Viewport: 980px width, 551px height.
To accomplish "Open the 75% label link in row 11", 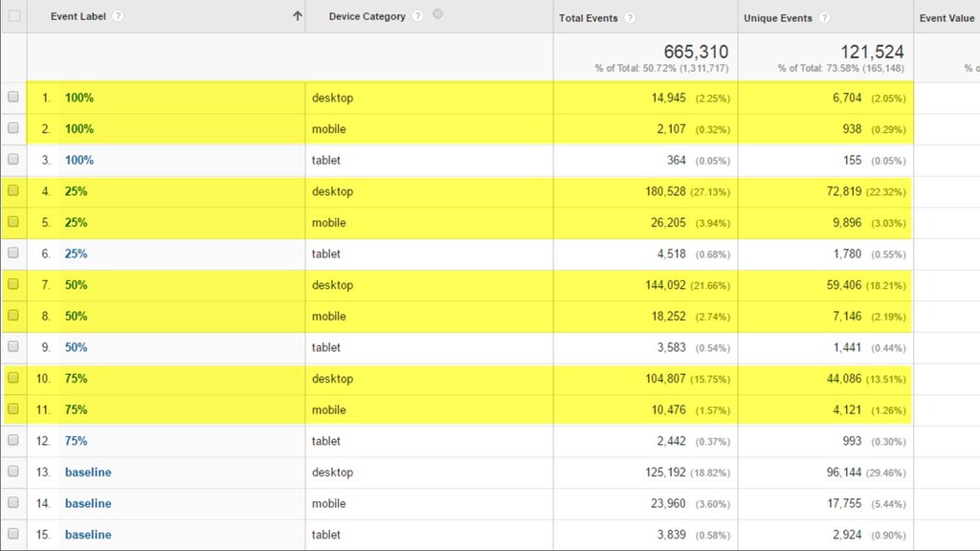I will (x=77, y=409).
